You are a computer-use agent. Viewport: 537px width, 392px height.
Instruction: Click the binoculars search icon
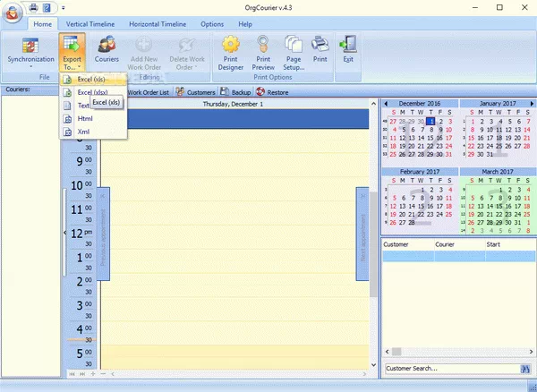(525, 369)
